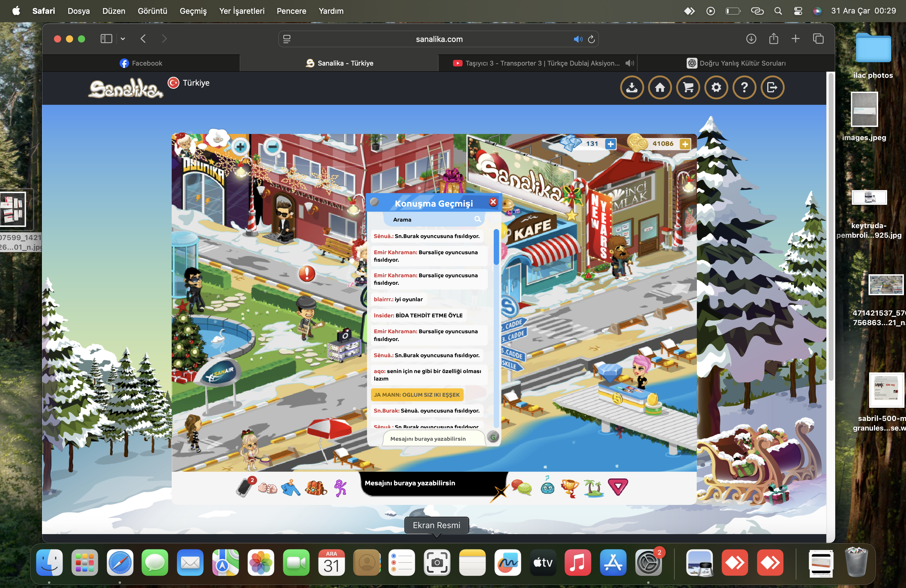Switch to the Facebook tab

(141, 63)
